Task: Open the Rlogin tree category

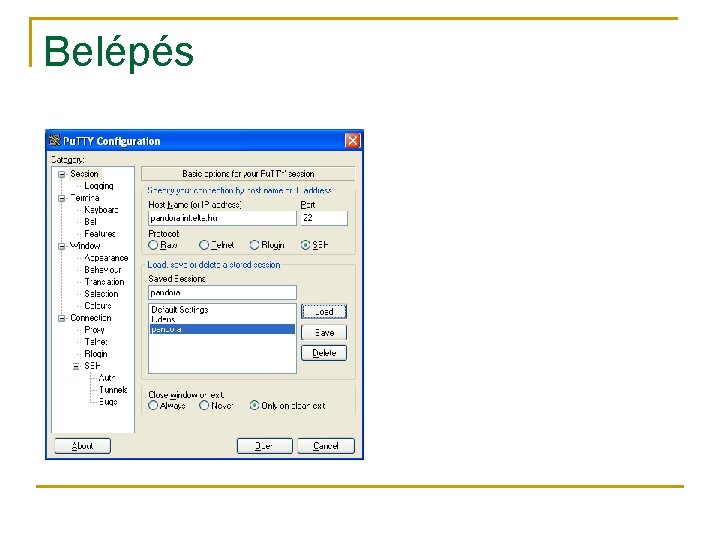Action: click(x=96, y=354)
